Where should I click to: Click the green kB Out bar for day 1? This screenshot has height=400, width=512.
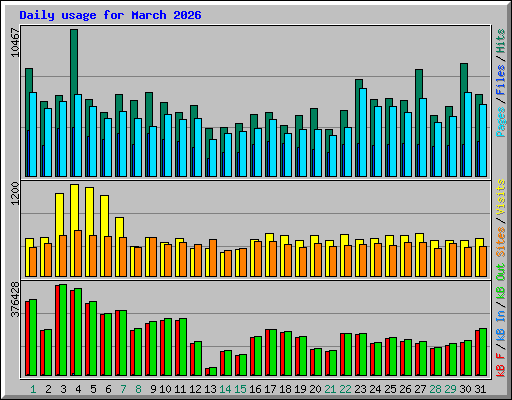[33, 337]
